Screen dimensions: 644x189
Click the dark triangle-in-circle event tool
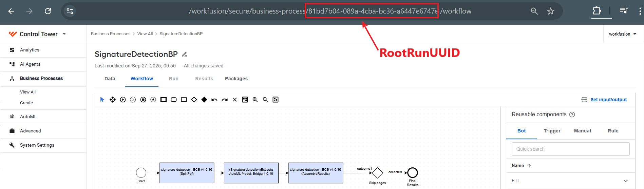(153, 100)
